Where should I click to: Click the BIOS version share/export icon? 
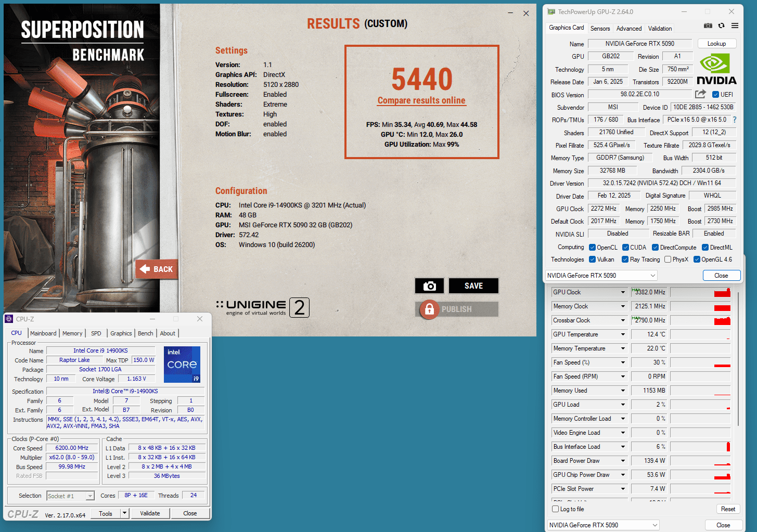point(700,94)
